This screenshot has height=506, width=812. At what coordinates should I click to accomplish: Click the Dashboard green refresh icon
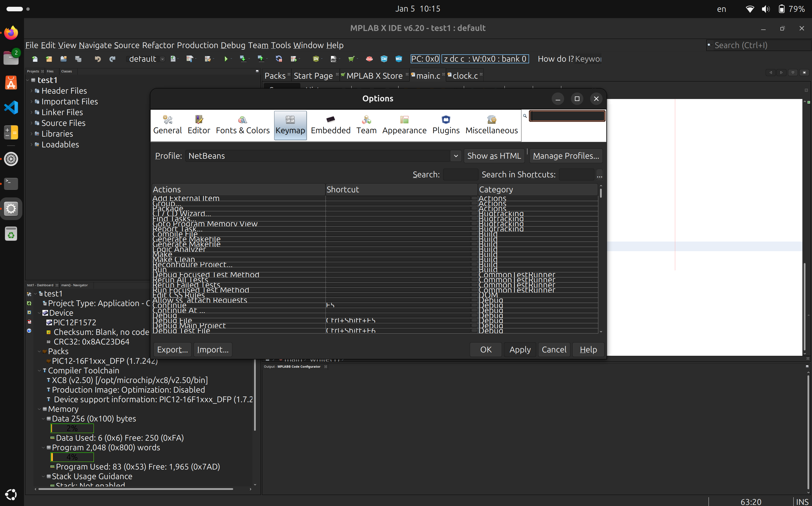point(29,303)
